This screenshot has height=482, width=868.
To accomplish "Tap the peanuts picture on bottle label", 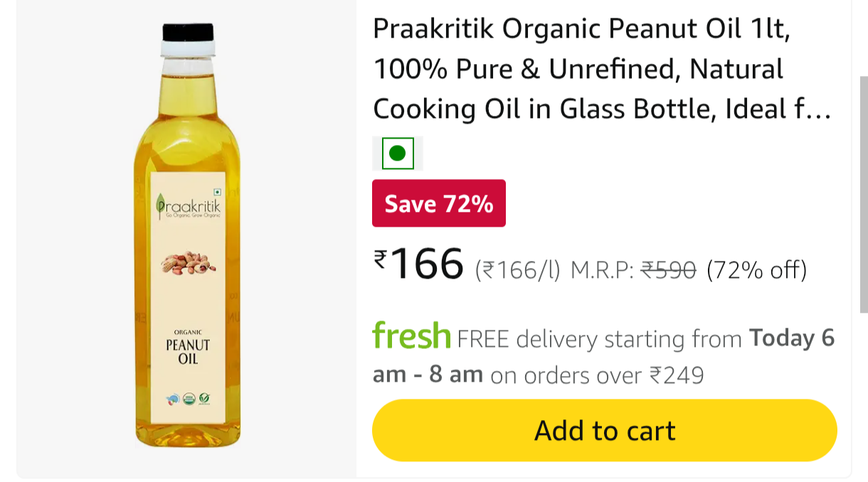I will [x=188, y=263].
